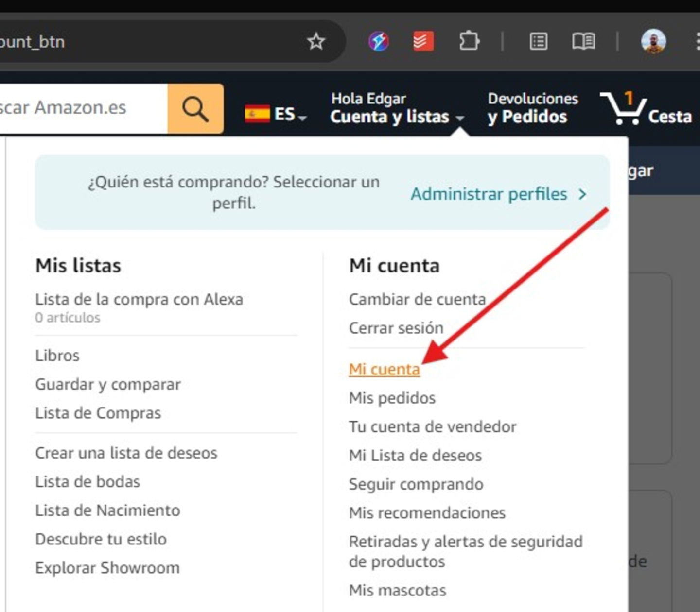Open the blue lightning bolt extension
The width and height of the screenshot is (700, 612).
tap(379, 42)
